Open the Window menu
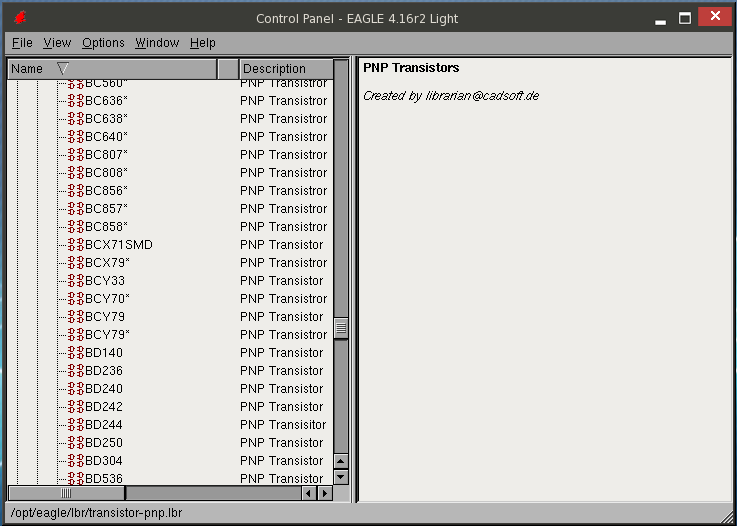The image size is (737, 526). tap(157, 43)
